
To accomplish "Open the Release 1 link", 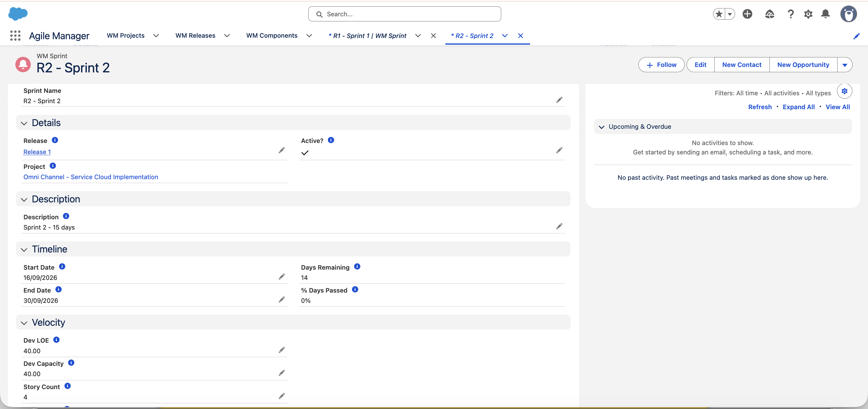I will (x=37, y=152).
